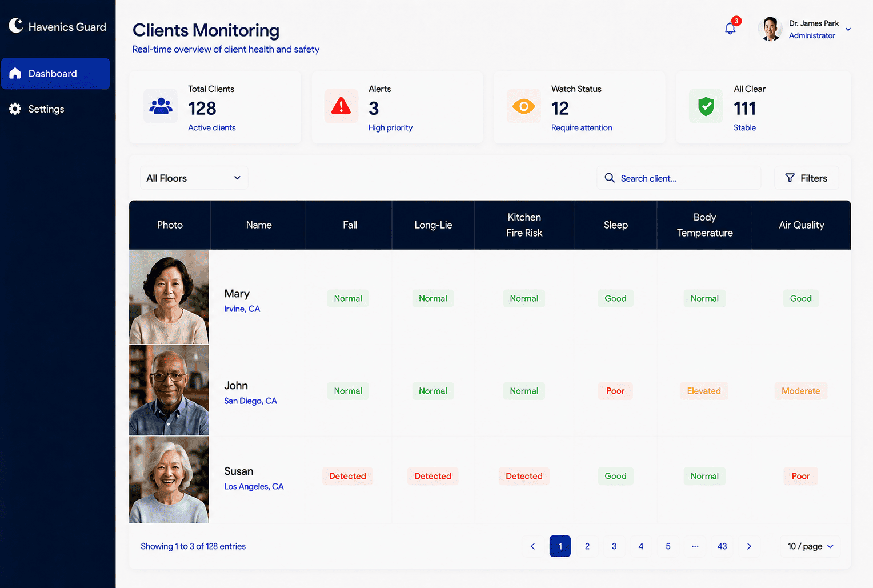The image size is (873, 588).
Task: Click the Name column header
Action: click(x=258, y=225)
